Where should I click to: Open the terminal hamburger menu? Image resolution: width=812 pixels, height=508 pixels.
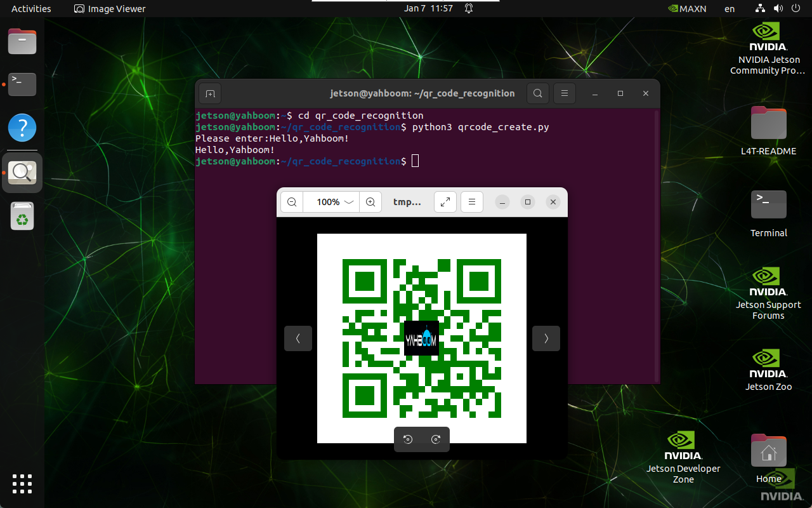(x=564, y=94)
